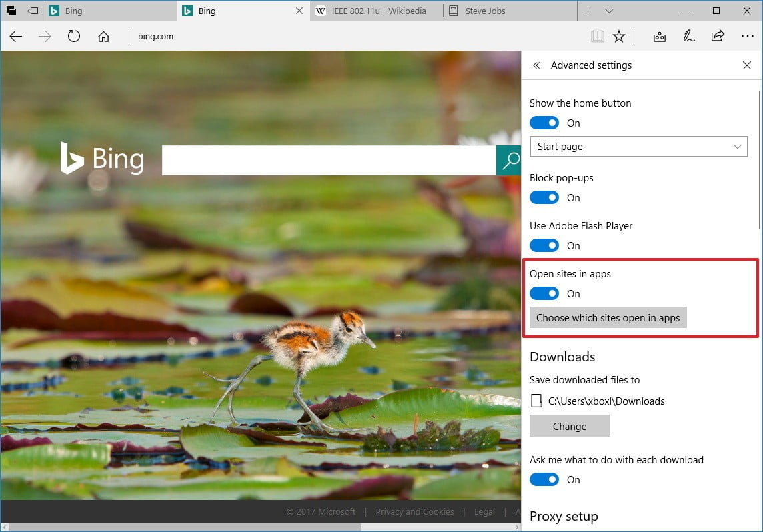The width and height of the screenshot is (763, 532).
Task: Click the Share icon in toolbar
Action: (x=718, y=37)
